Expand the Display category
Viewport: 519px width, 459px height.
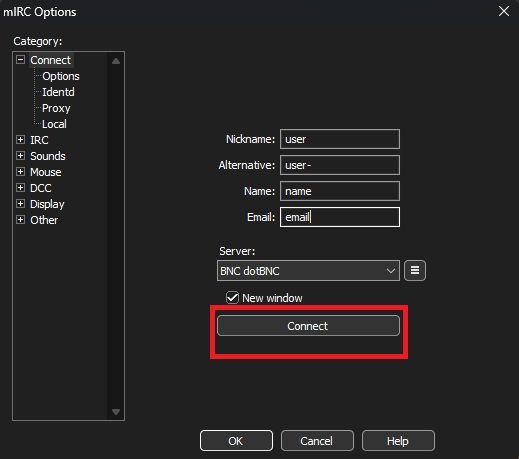[x=20, y=204]
